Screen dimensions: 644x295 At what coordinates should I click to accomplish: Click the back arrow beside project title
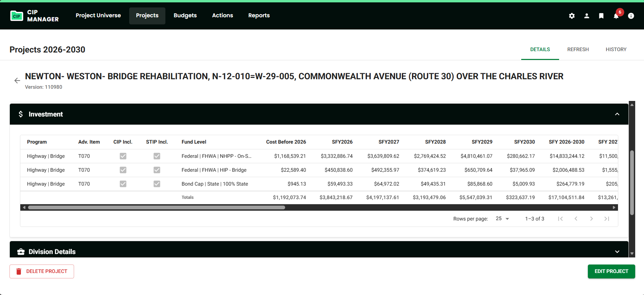click(x=17, y=81)
